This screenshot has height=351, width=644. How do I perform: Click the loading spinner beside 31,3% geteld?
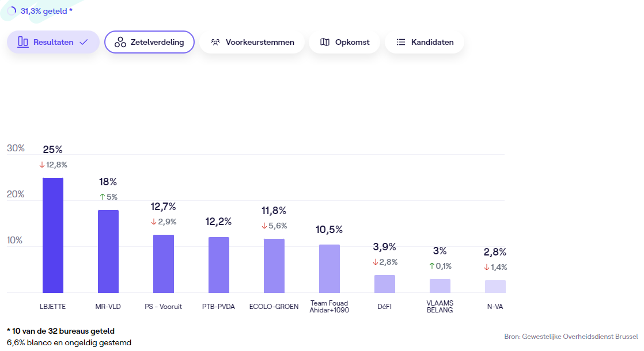pyautogui.click(x=12, y=11)
